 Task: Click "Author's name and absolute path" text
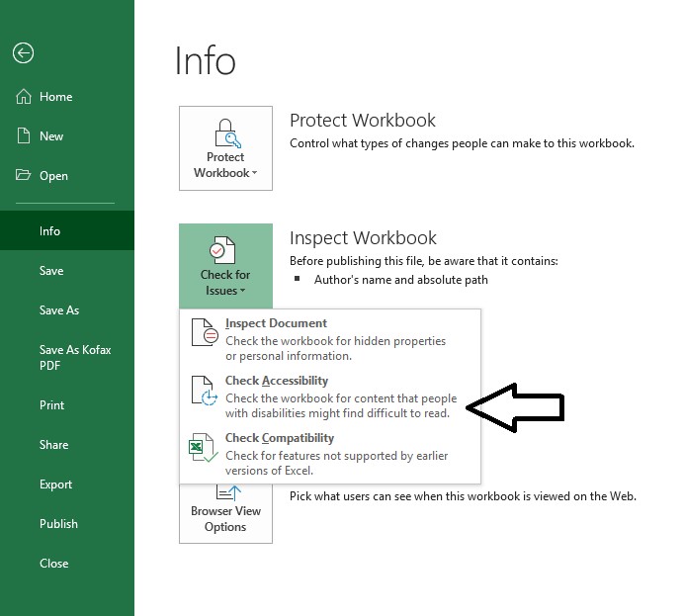[x=401, y=280]
